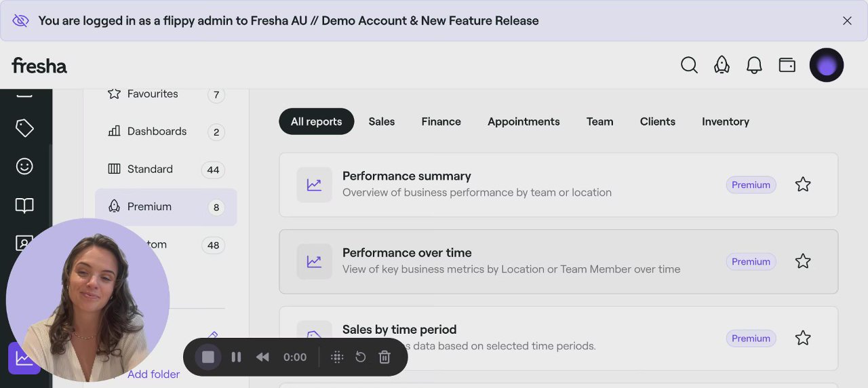Open the wallet icon in header

pyautogui.click(x=787, y=65)
